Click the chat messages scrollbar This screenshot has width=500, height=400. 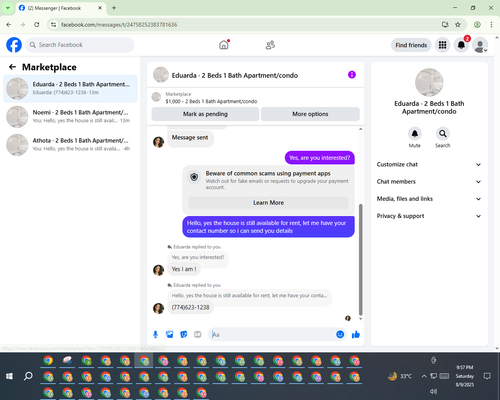360,260
